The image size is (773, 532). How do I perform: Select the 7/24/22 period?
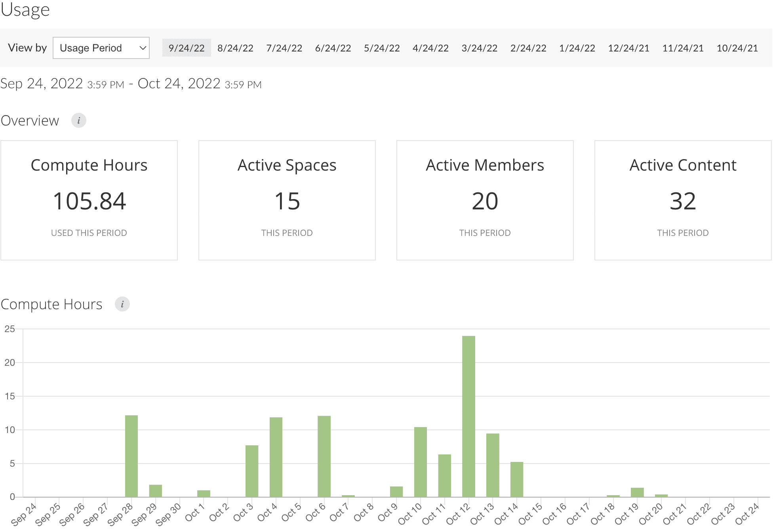click(x=284, y=48)
